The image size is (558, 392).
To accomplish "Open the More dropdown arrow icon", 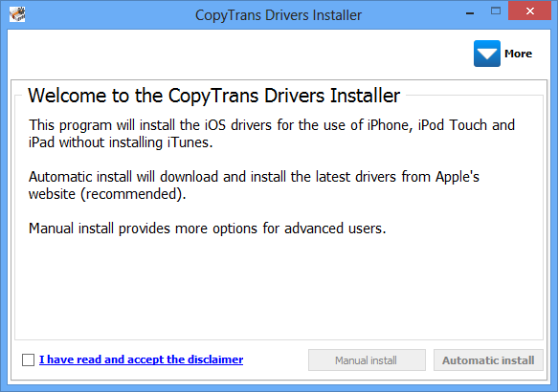I will [487, 54].
